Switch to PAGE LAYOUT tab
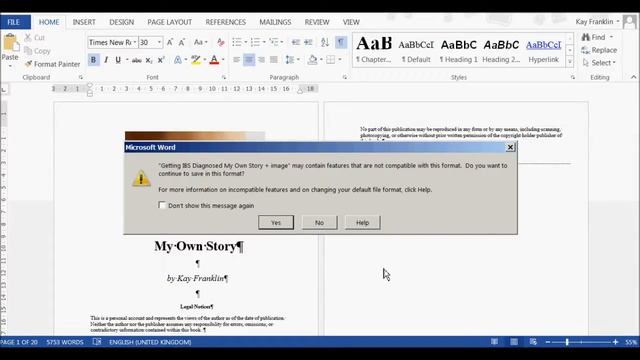Viewport: 640px width, 360px height. point(169,22)
